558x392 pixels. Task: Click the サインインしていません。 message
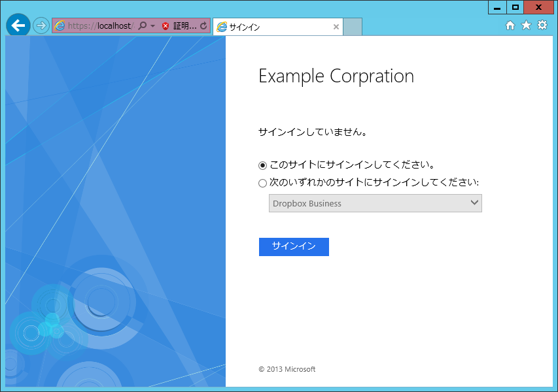tap(313, 132)
